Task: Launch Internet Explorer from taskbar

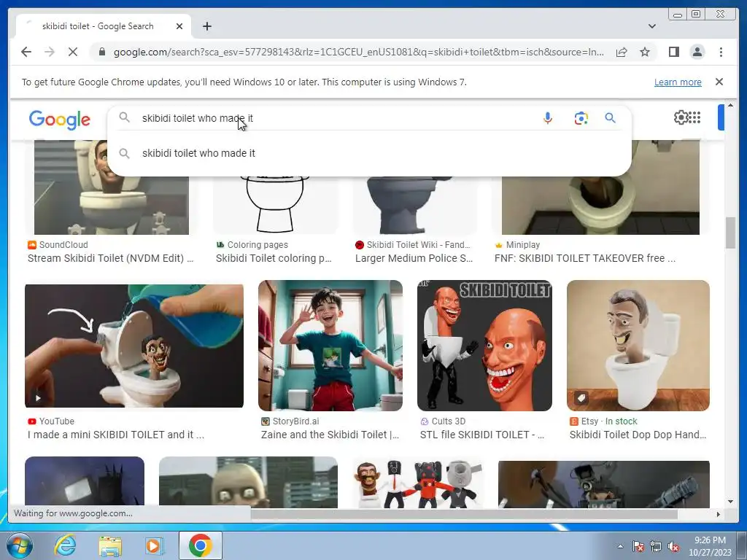Action: pos(65,545)
